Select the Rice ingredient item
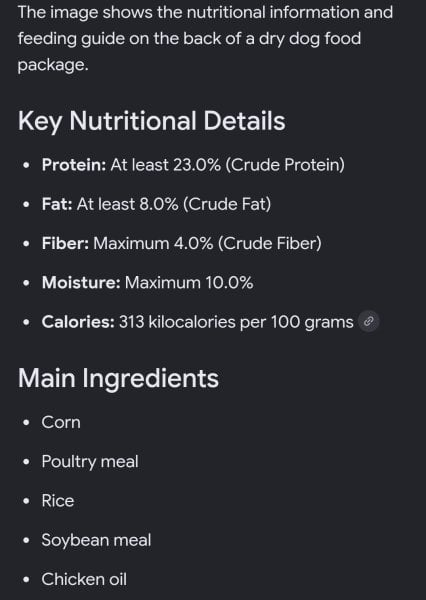 click(x=58, y=501)
